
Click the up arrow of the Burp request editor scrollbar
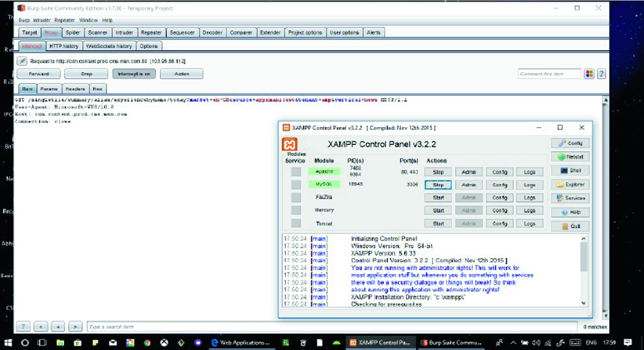605,100
